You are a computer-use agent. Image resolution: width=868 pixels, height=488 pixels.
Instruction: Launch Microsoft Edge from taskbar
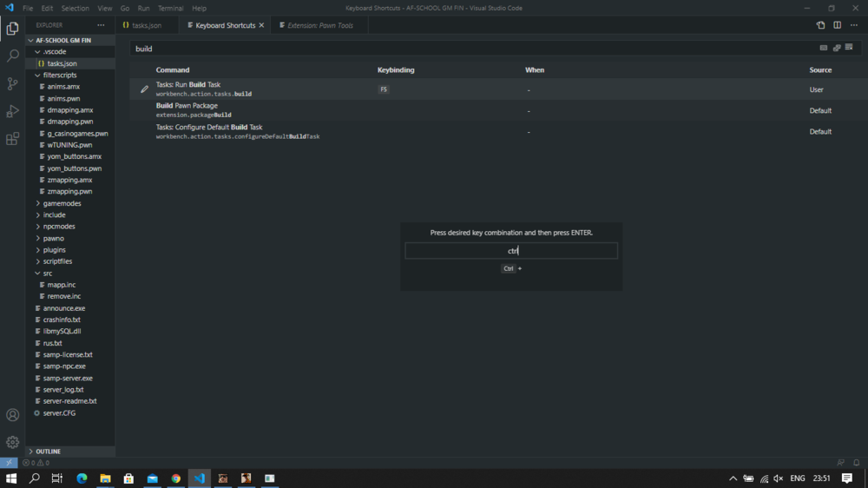82,478
